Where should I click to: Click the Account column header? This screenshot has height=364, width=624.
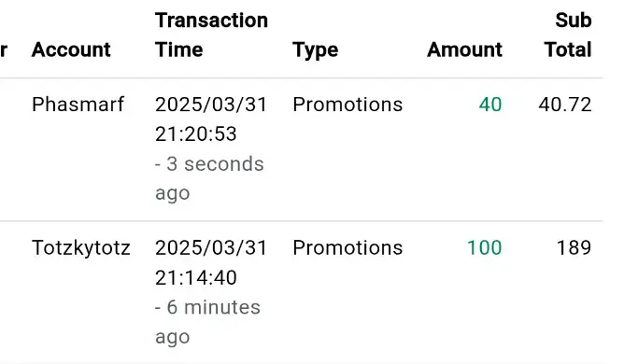pyautogui.click(x=71, y=49)
